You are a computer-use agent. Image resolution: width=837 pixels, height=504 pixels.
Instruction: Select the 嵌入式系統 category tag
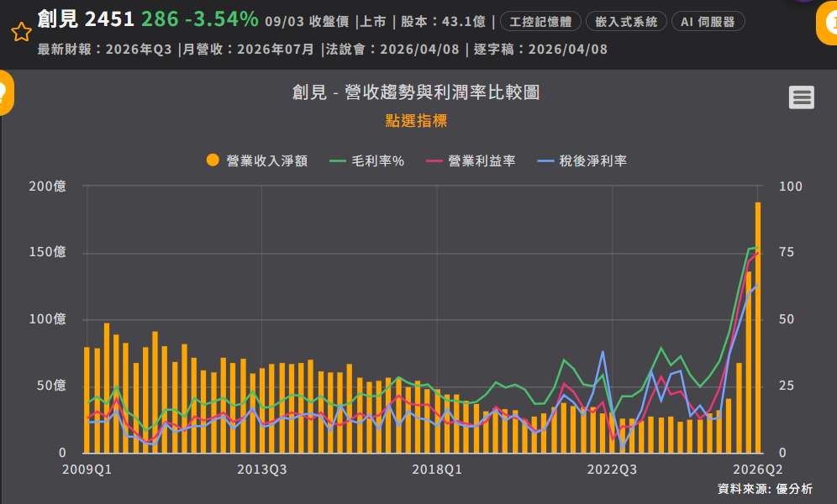tap(626, 21)
